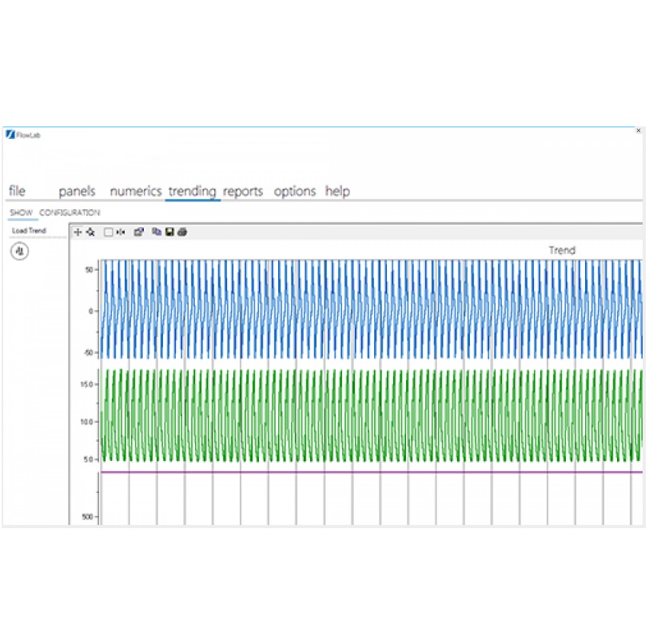Open the file menu

[17, 192]
